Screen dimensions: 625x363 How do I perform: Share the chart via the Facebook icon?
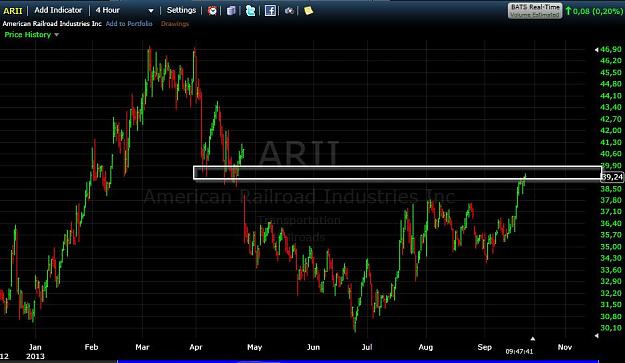[x=270, y=11]
